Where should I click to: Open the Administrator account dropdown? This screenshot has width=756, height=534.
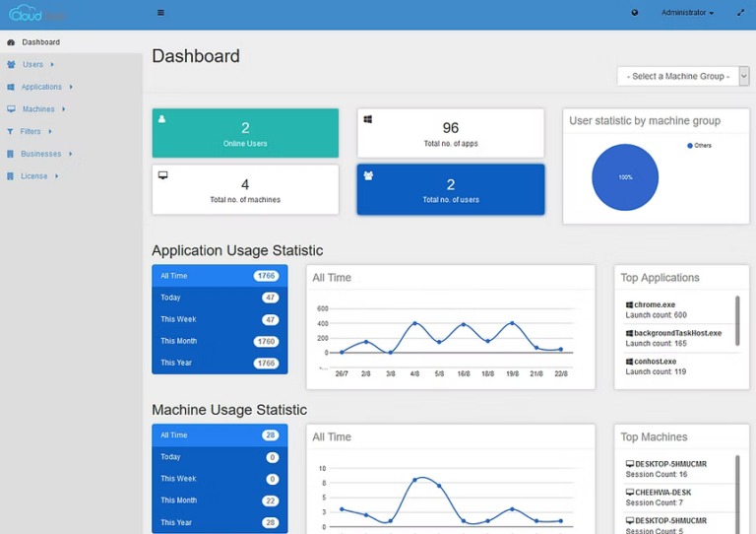click(687, 13)
